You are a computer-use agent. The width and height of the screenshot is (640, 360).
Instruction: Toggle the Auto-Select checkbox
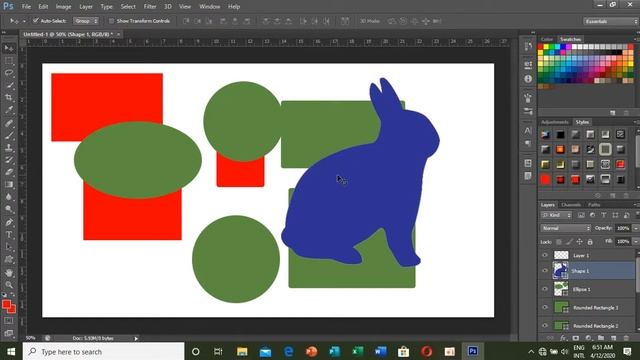[x=36, y=20]
